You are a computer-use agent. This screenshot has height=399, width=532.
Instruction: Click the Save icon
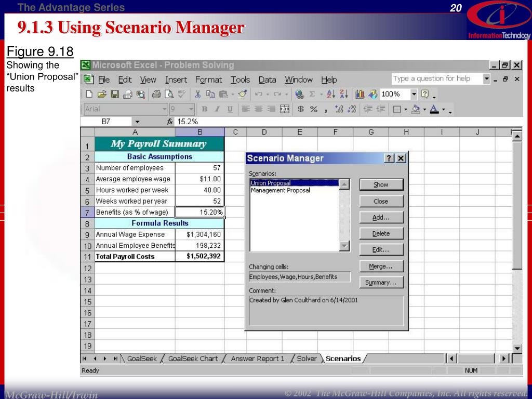(x=115, y=95)
